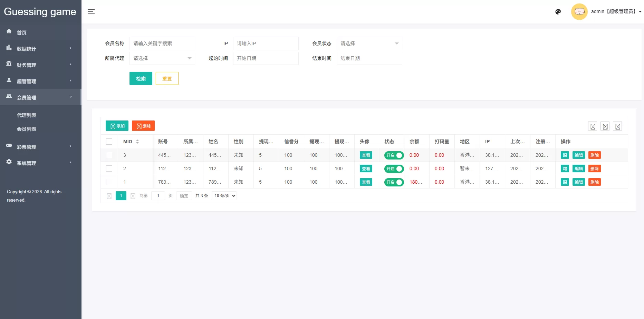Toggle 开启 status switch for member 3
The height and width of the screenshot is (319, 644).
394,155
